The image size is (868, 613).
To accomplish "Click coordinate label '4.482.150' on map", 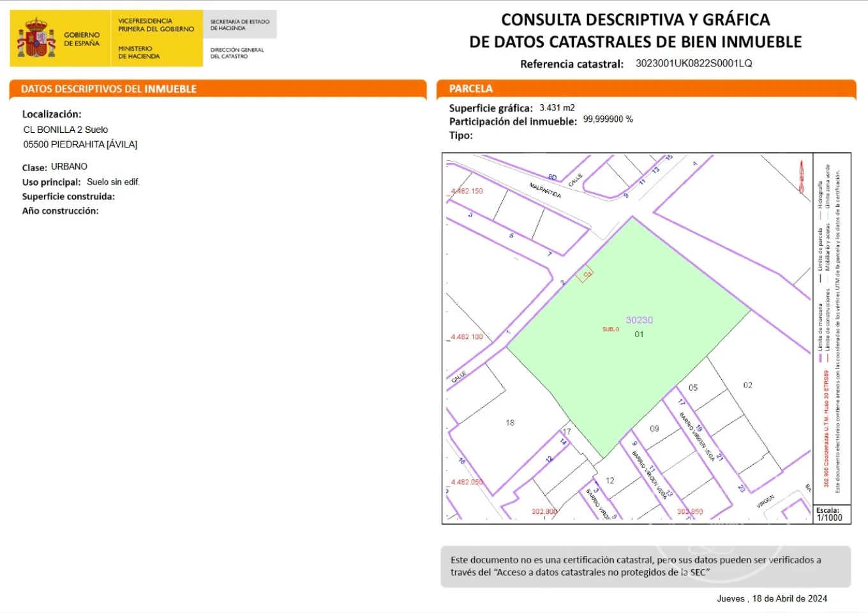I will pos(467,191).
